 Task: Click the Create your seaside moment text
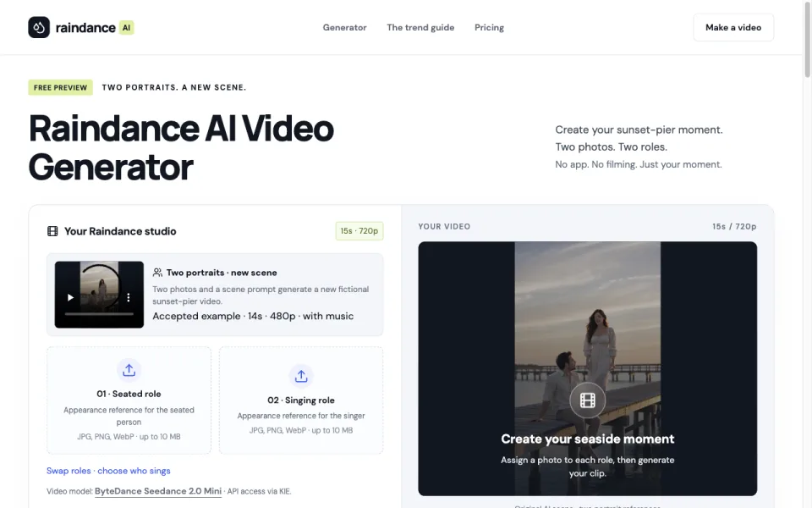[x=587, y=439]
